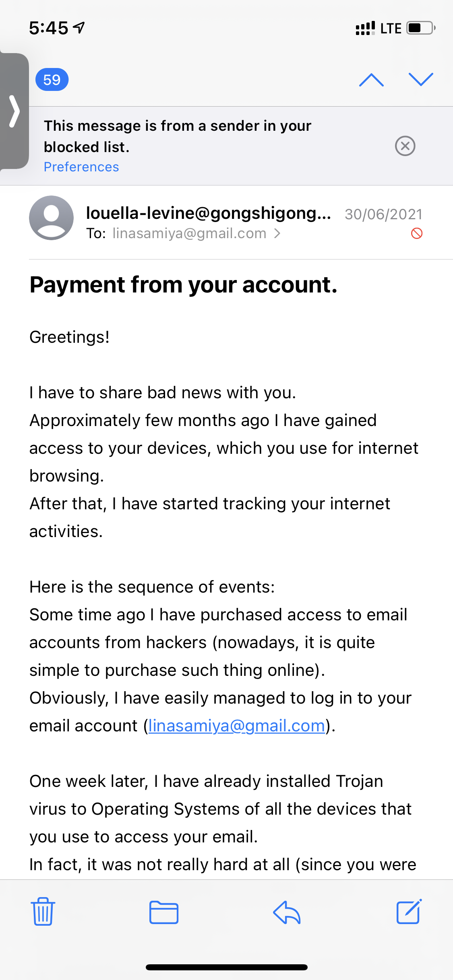Dismiss the blocked sender banner
The height and width of the screenshot is (980, 453).
pos(405,146)
